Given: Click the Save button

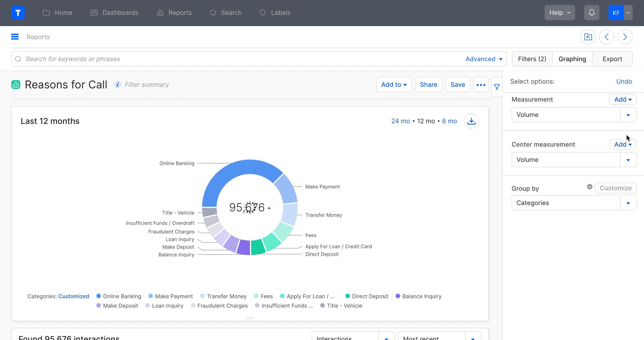Looking at the screenshot, I should (457, 85).
